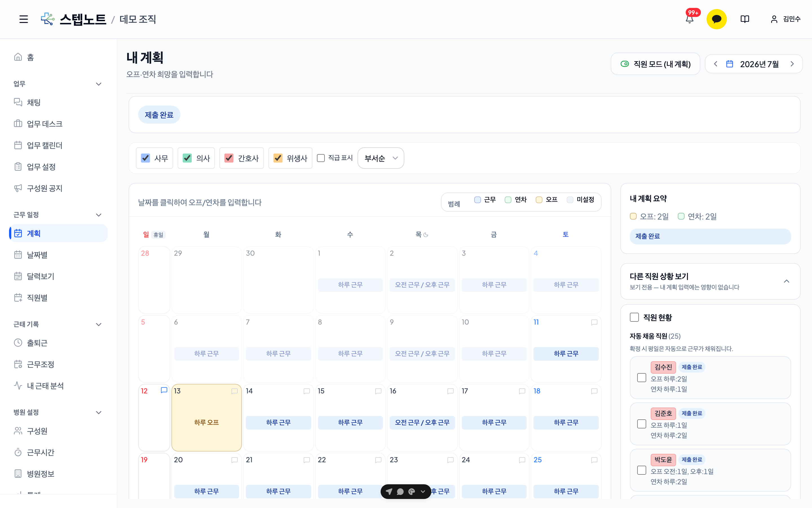Toggle the 사무 filter checkbox
Image resolution: width=812 pixels, height=508 pixels.
coord(145,158)
